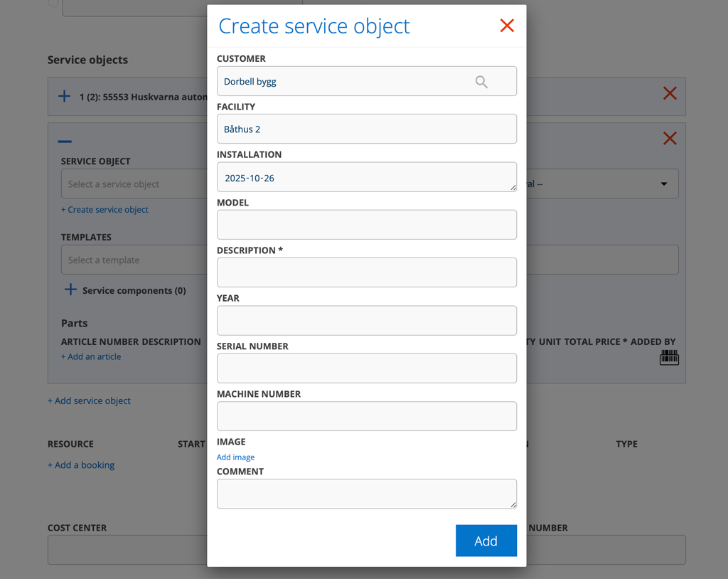The image size is (728, 579).
Task: Click the Description text field
Action: pos(366,272)
